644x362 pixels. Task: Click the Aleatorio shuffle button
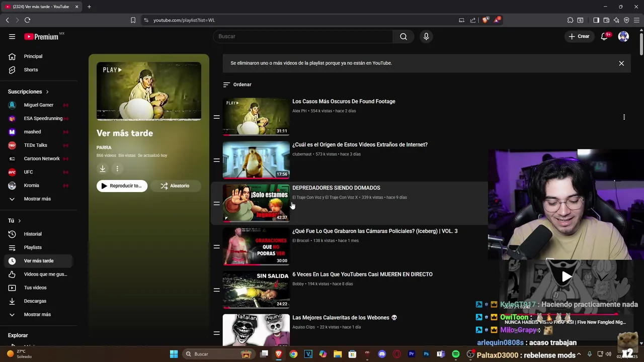click(x=175, y=186)
